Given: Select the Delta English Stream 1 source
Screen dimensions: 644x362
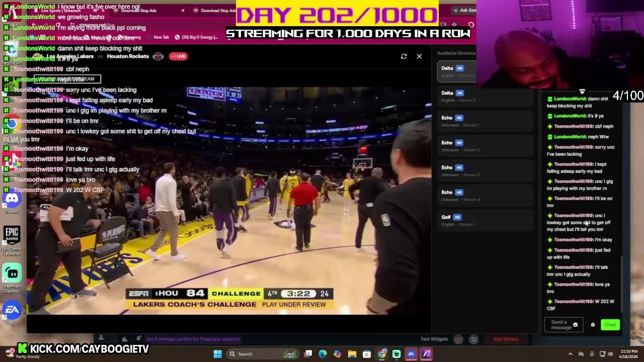Looking at the screenshot, I should (457, 71).
